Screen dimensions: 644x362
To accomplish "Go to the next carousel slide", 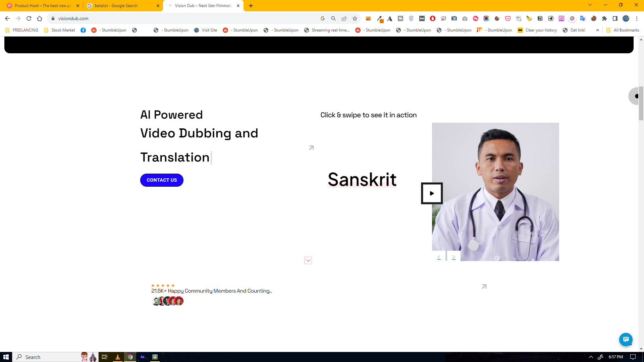I will point(453,257).
